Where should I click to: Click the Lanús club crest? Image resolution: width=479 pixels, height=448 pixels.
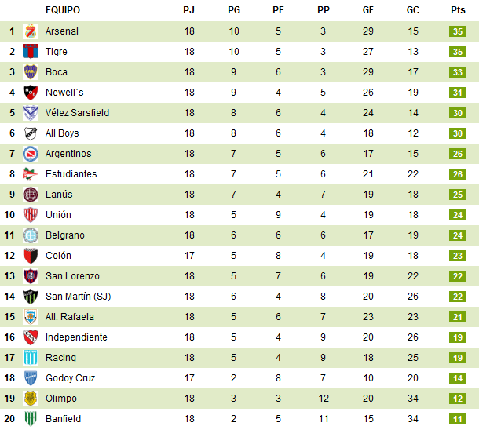tap(31, 195)
